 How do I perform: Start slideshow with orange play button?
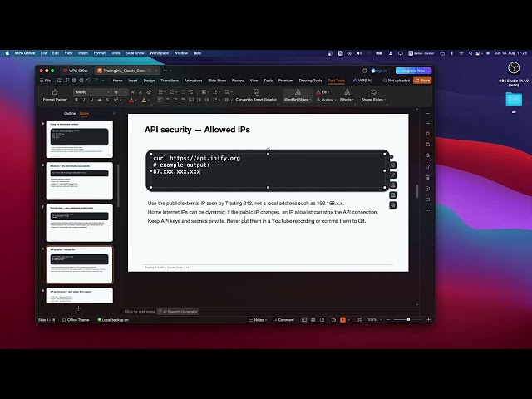click(342, 319)
